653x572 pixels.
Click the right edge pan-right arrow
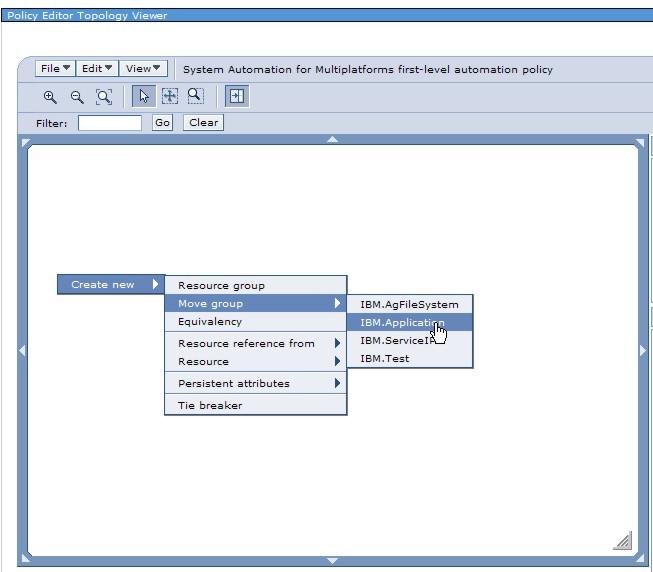643,351
